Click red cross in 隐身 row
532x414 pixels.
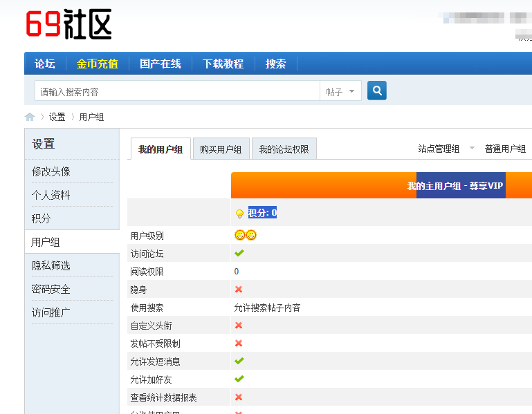click(239, 289)
